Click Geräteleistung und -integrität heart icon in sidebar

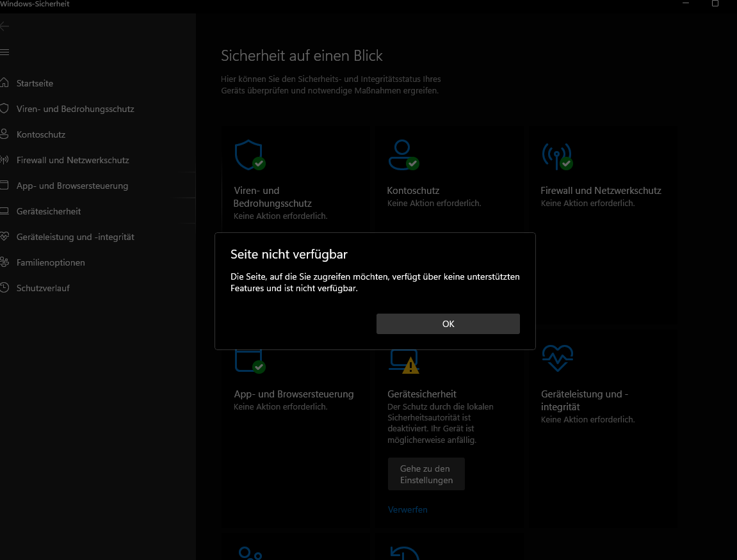point(5,237)
